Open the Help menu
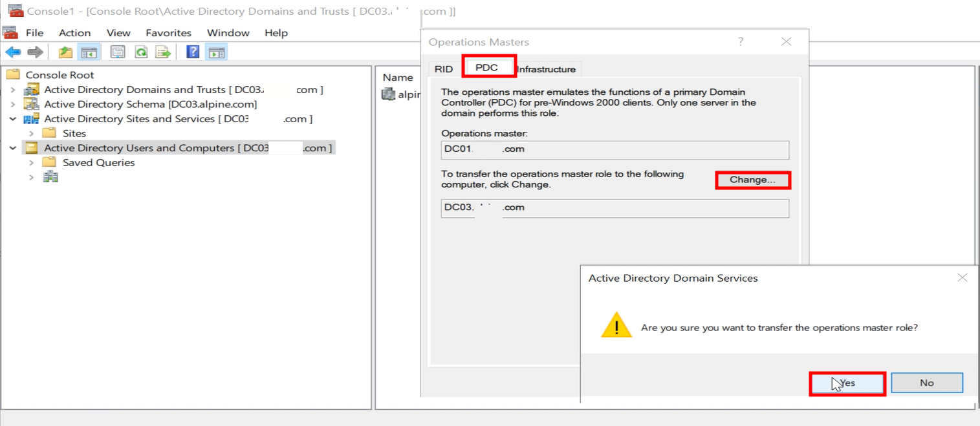 click(x=276, y=33)
